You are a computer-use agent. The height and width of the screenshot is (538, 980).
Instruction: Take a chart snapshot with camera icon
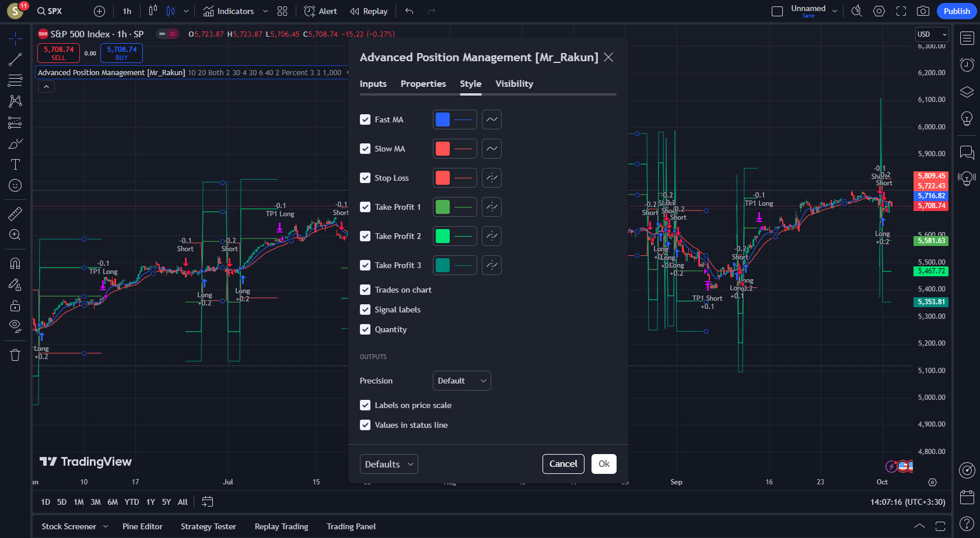coord(923,11)
